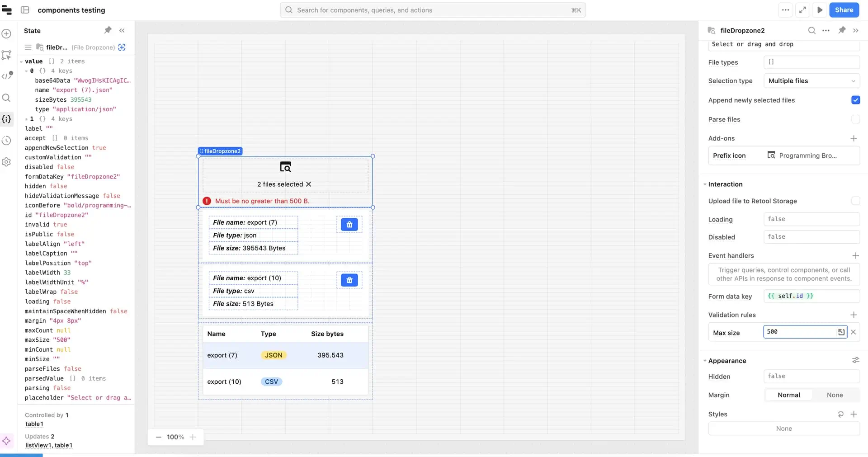The height and width of the screenshot is (457, 868).
Task: Collapse the Interaction section
Action: 705,184
